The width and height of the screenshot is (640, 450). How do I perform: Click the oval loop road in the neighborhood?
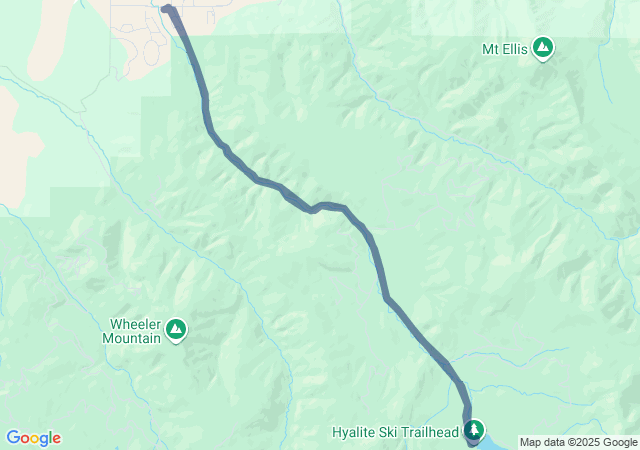pos(151,53)
